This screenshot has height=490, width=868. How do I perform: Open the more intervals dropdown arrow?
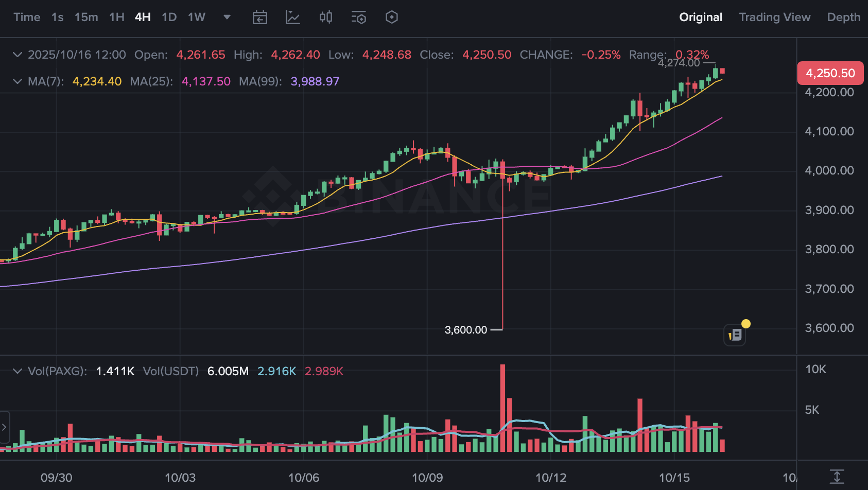click(x=227, y=17)
